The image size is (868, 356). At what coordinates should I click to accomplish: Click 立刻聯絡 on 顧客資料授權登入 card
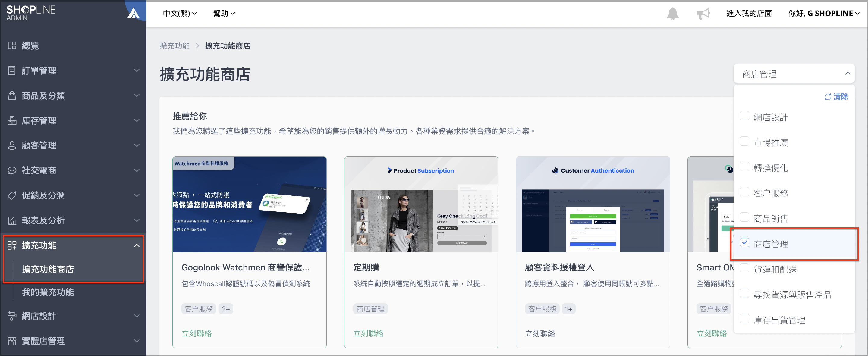pyautogui.click(x=540, y=333)
